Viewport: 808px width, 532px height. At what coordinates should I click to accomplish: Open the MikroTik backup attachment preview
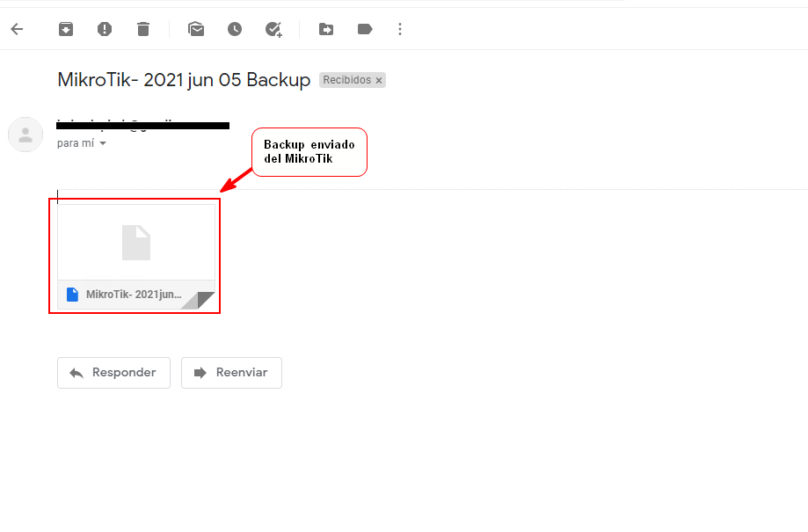click(x=136, y=243)
